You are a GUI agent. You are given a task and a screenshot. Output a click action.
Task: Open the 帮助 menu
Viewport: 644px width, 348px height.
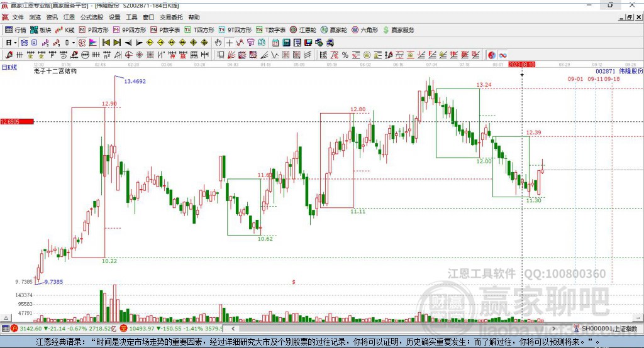point(194,17)
